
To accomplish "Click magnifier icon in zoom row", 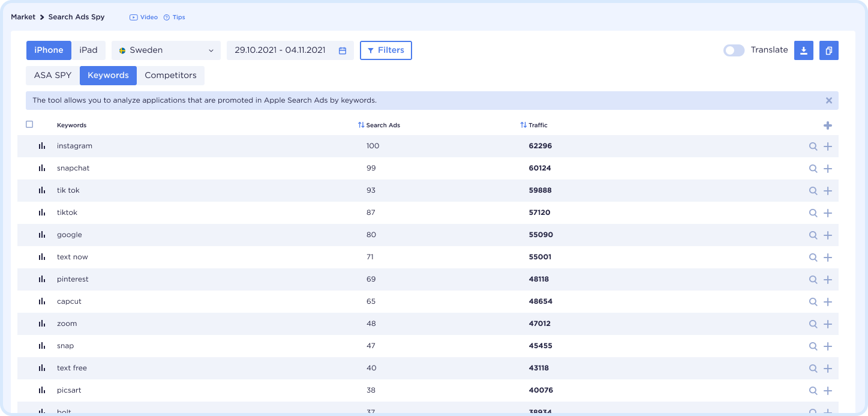I will tap(813, 324).
